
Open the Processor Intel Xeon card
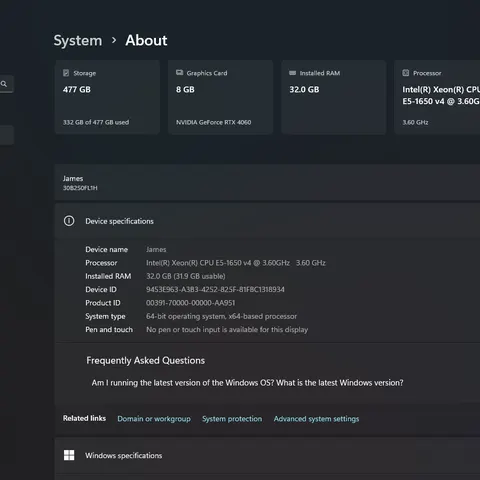437,97
